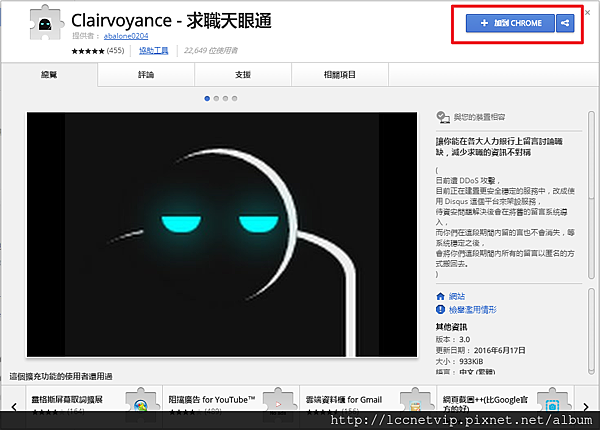The image size is (600, 430).
Task: Click the 與您的裝置相容 compatibility text
Action: [479, 117]
